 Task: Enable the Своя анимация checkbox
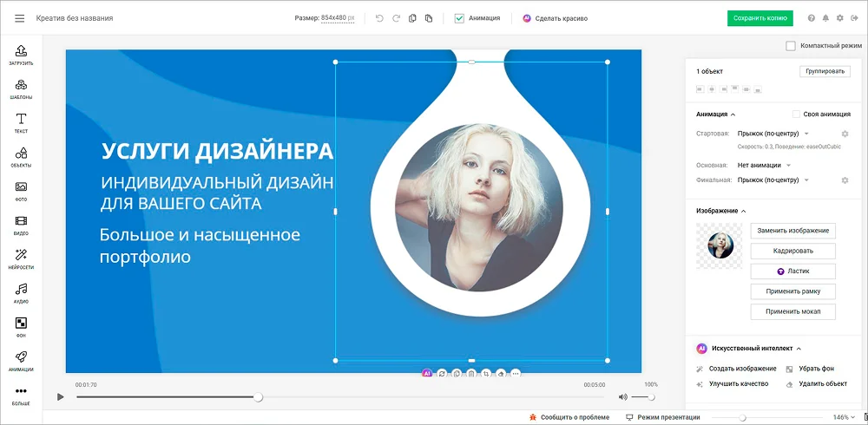pos(797,114)
